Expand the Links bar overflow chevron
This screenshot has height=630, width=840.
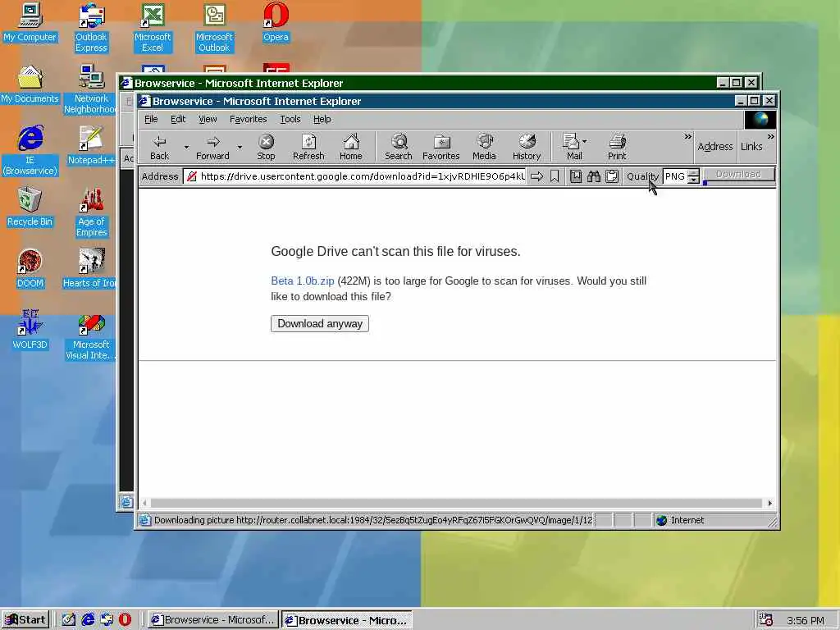click(770, 137)
